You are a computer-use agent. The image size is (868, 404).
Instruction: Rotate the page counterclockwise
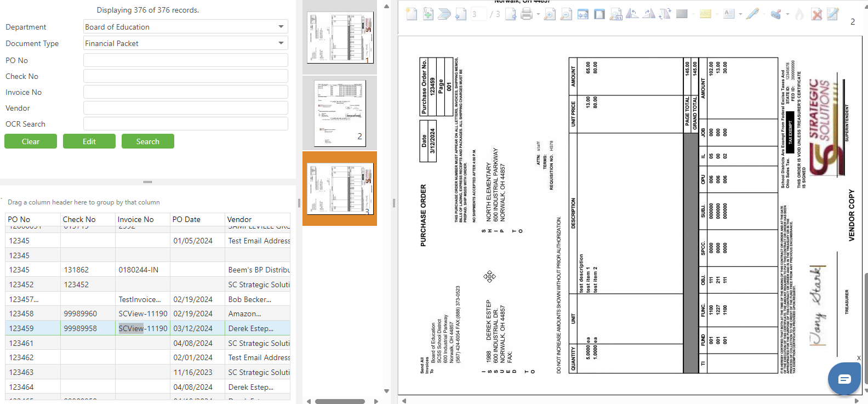632,14
